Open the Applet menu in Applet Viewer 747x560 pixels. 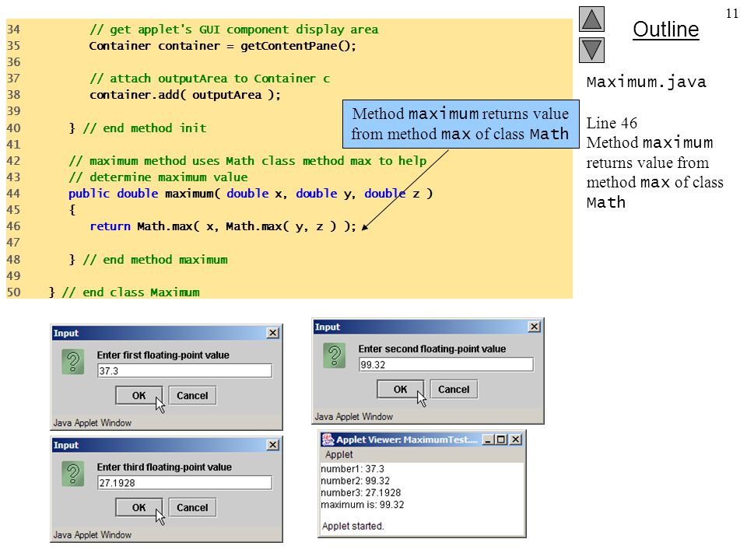tap(338, 454)
